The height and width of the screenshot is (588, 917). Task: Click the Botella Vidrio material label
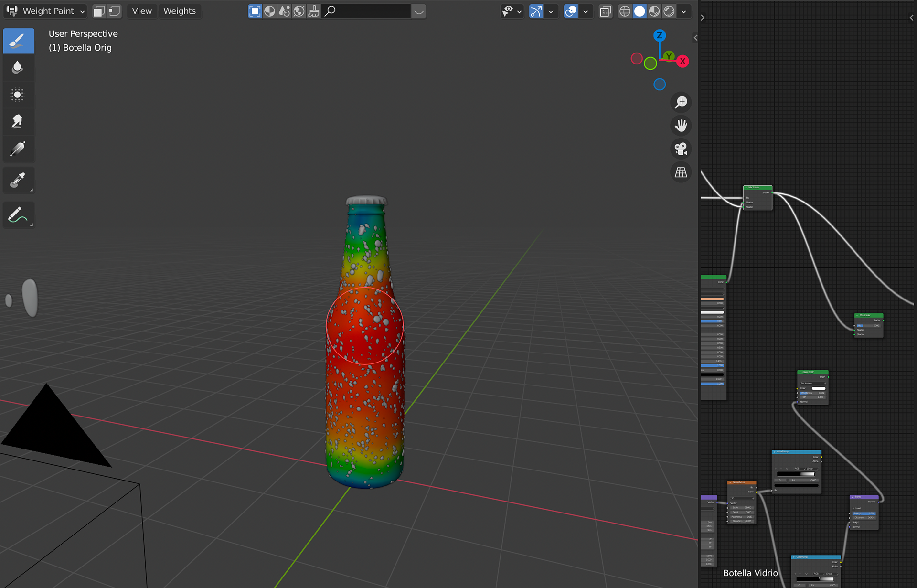pos(750,573)
